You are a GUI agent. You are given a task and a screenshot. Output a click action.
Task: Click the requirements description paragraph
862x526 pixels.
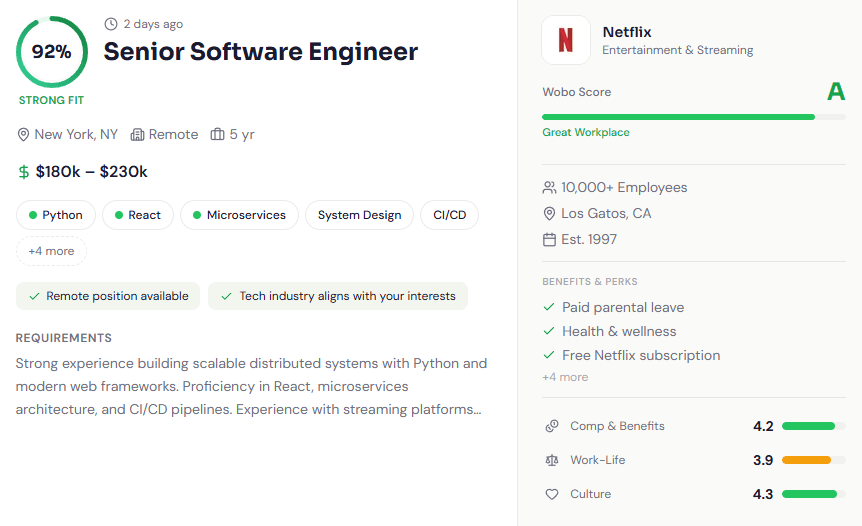click(251, 386)
